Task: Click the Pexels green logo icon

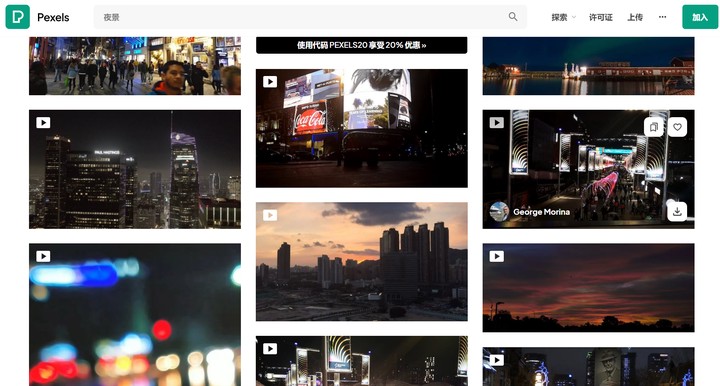Action: point(17,17)
